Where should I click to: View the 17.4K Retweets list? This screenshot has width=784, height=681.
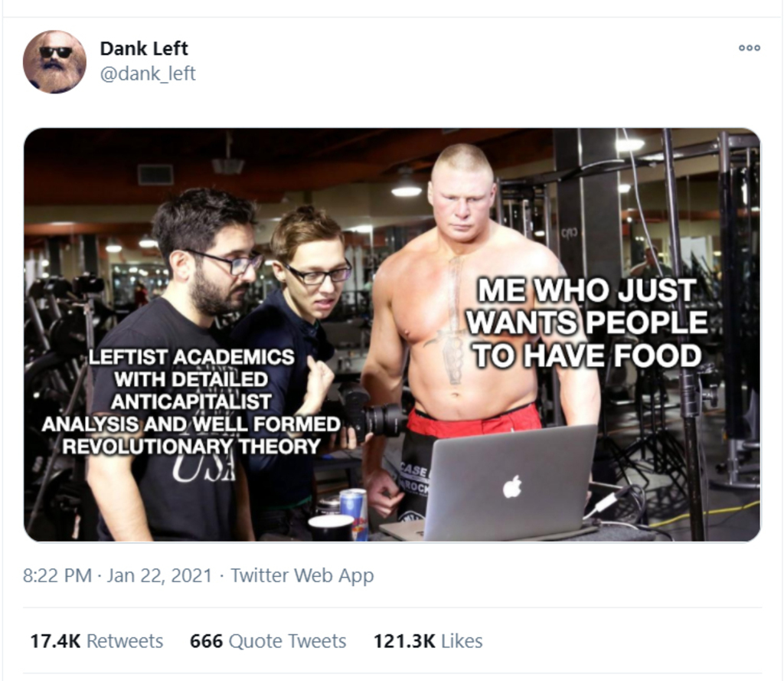[x=96, y=641]
